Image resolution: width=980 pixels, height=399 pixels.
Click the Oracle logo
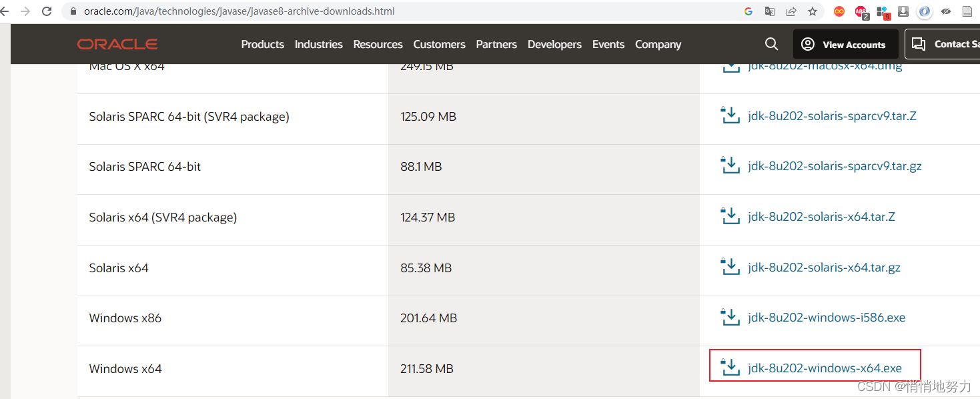coord(117,44)
